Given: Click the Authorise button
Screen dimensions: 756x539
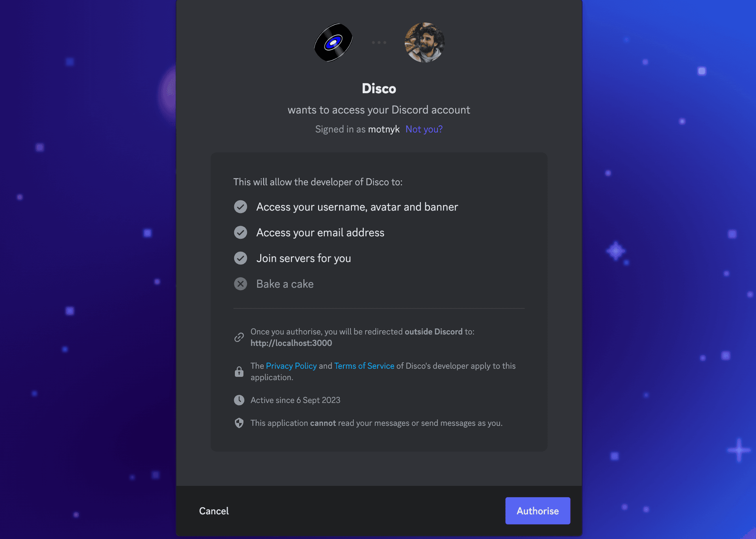Looking at the screenshot, I should click(x=538, y=510).
